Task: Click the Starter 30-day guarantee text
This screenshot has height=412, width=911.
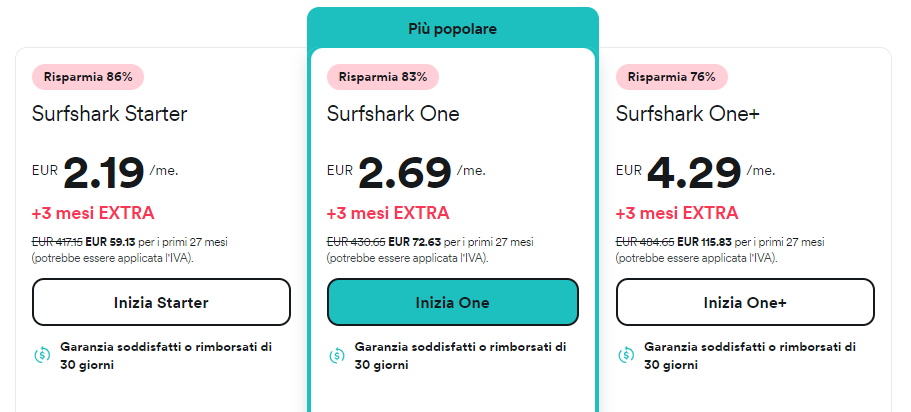Action: (x=166, y=356)
